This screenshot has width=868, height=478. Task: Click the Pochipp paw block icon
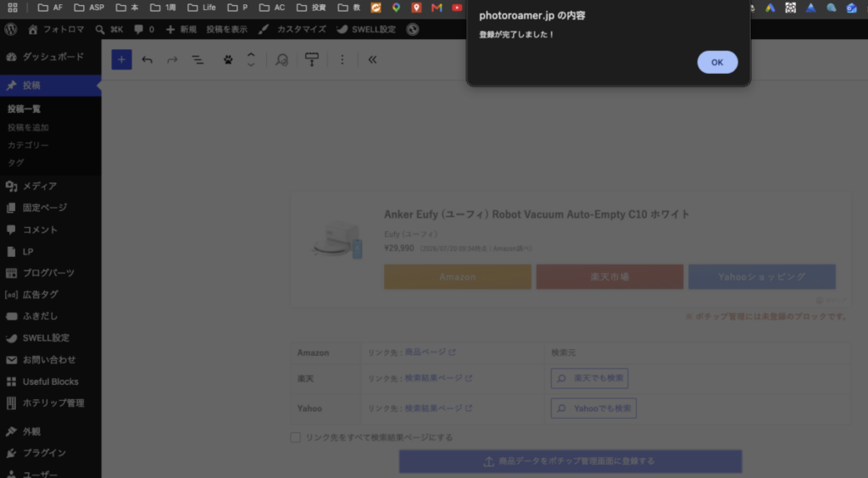point(228,59)
